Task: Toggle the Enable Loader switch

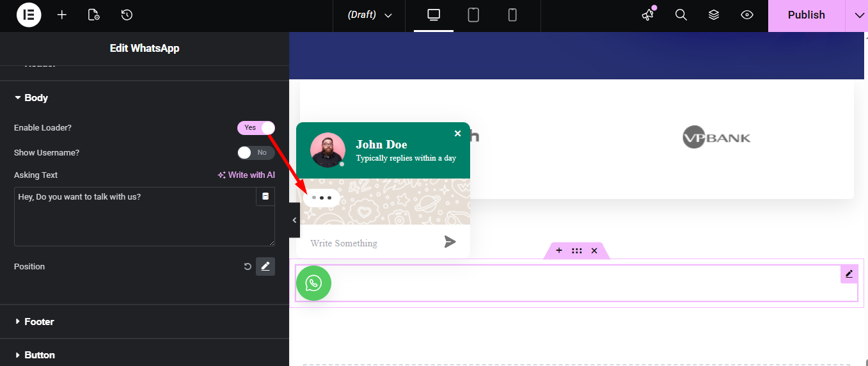Action: 256,127
